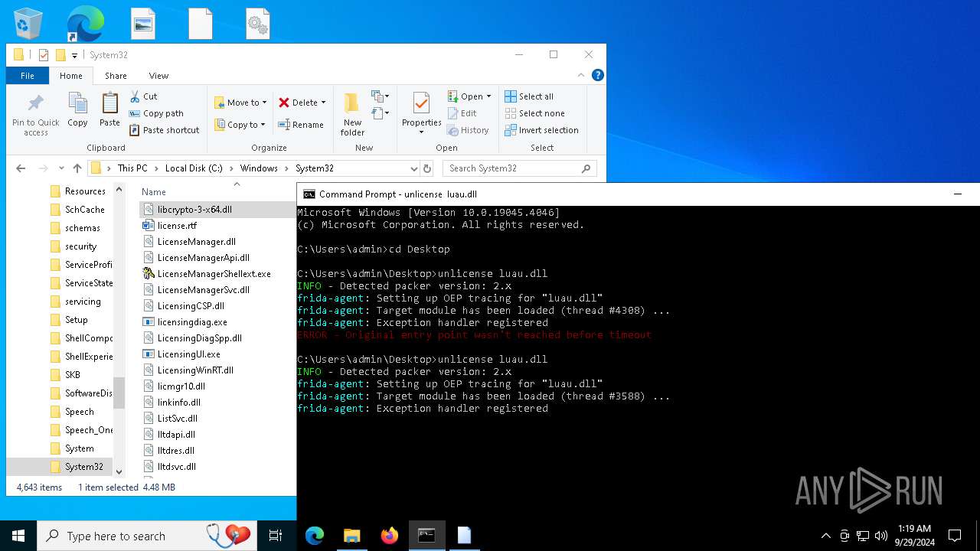The height and width of the screenshot is (551, 980).
Task: Open File Explorer taskbar icon
Action: click(x=352, y=536)
